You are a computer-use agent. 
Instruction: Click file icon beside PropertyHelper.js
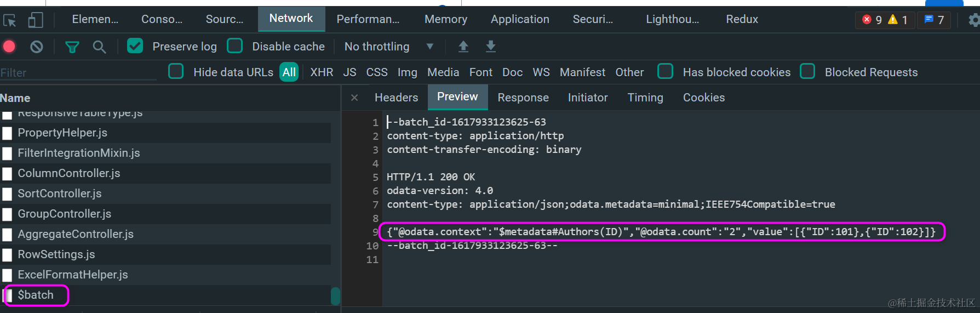tap(7, 133)
